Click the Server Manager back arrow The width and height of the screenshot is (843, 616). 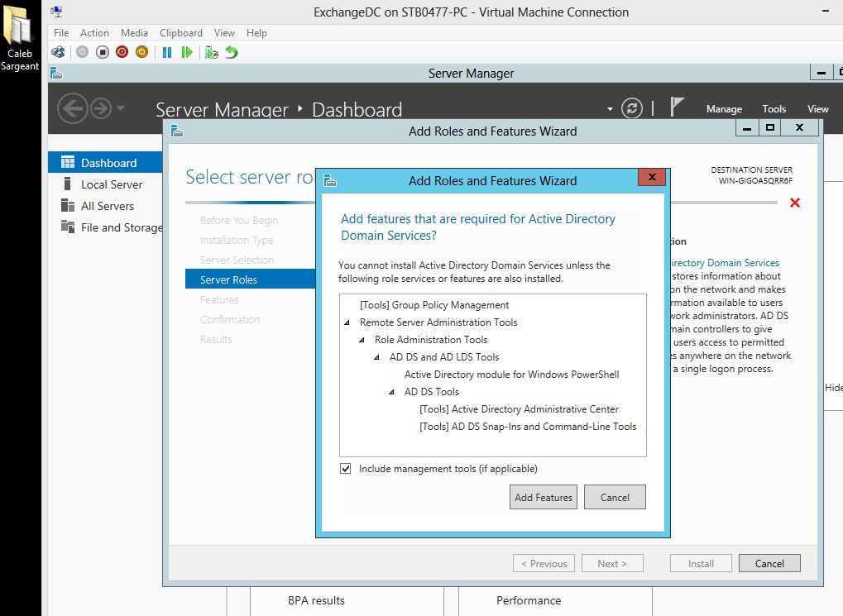tap(73, 108)
